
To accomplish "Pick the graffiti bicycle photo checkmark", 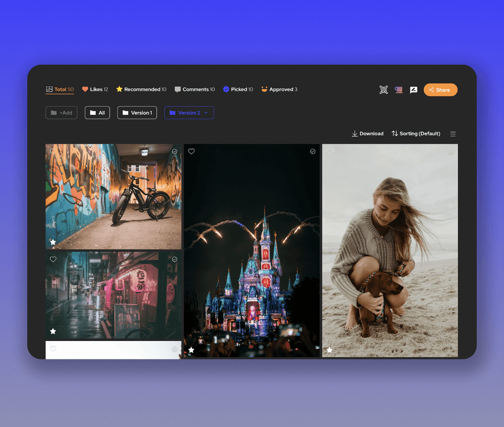I will pyautogui.click(x=175, y=152).
